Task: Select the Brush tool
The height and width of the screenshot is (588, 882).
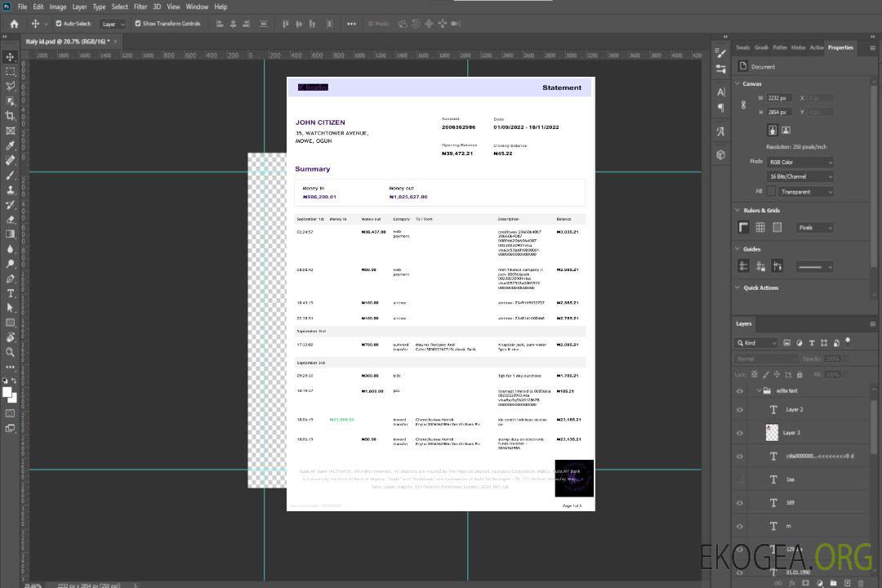Action: pos(10,175)
